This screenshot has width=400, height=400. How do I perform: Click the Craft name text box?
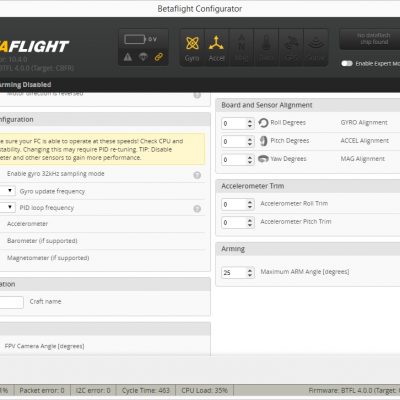click(x=11, y=302)
